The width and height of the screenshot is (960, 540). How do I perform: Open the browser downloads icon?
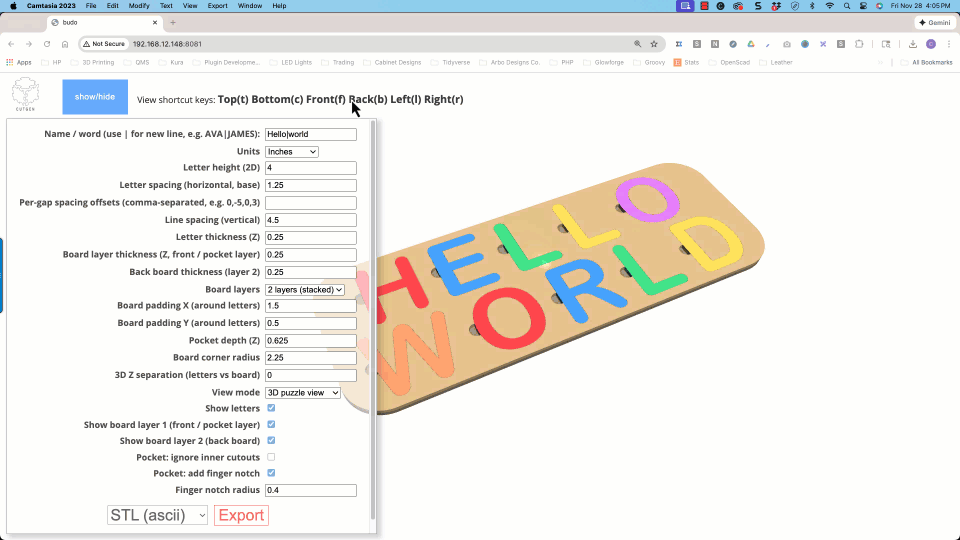click(x=913, y=44)
